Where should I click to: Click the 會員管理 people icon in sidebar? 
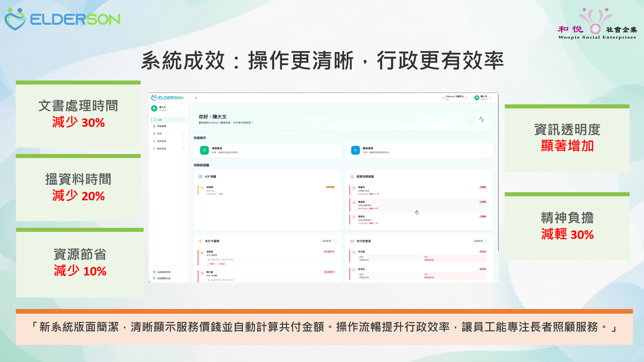click(154, 141)
